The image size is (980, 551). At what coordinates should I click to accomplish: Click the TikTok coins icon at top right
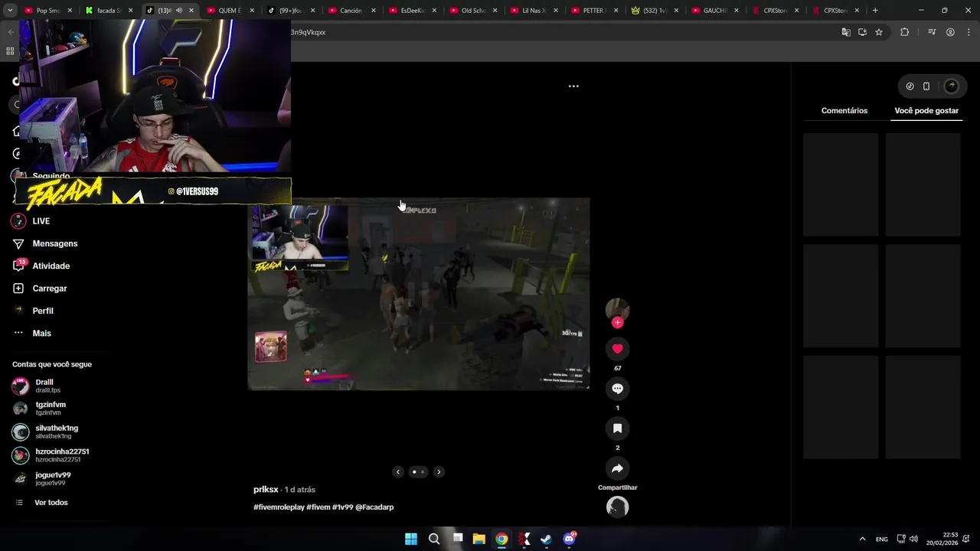pyautogui.click(x=910, y=86)
